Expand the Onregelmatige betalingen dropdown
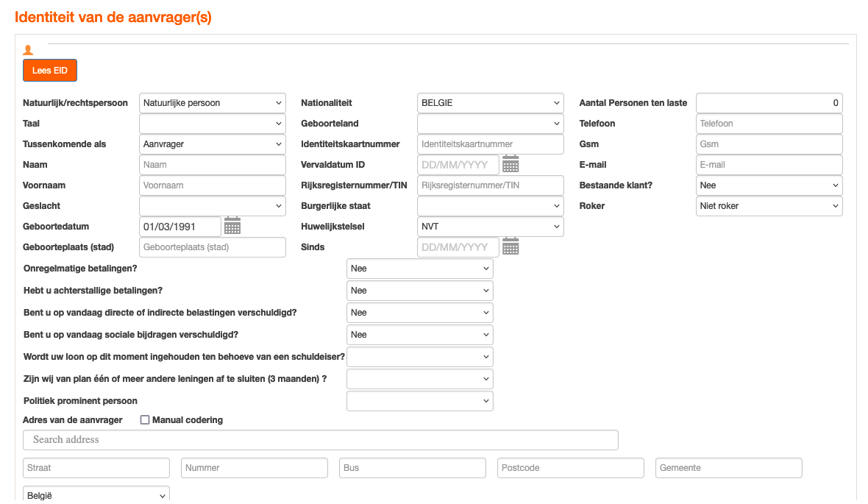The width and height of the screenshot is (868, 504). tap(419, 269)
